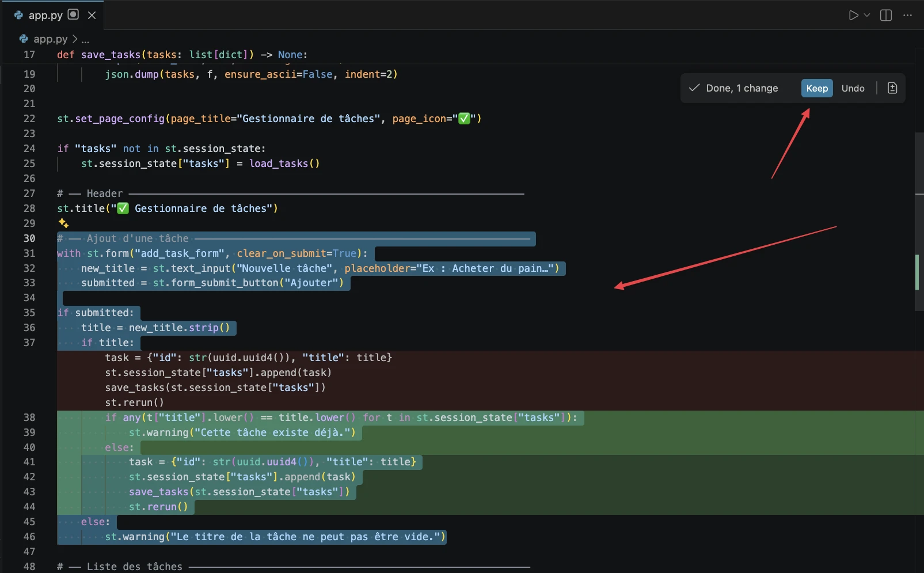
Task: Click the Python icon in the breadcrumb bar
Action: pos(24,39)
